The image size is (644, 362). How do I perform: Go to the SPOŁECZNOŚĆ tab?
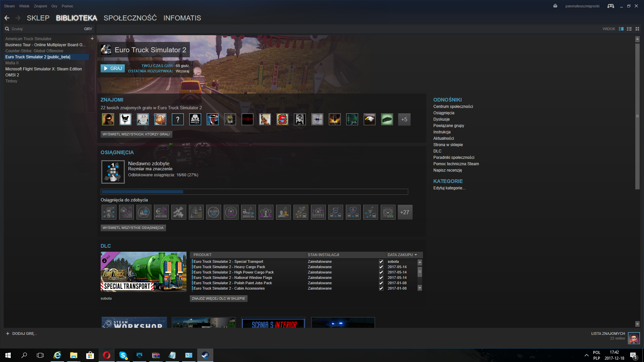point(130,18)
